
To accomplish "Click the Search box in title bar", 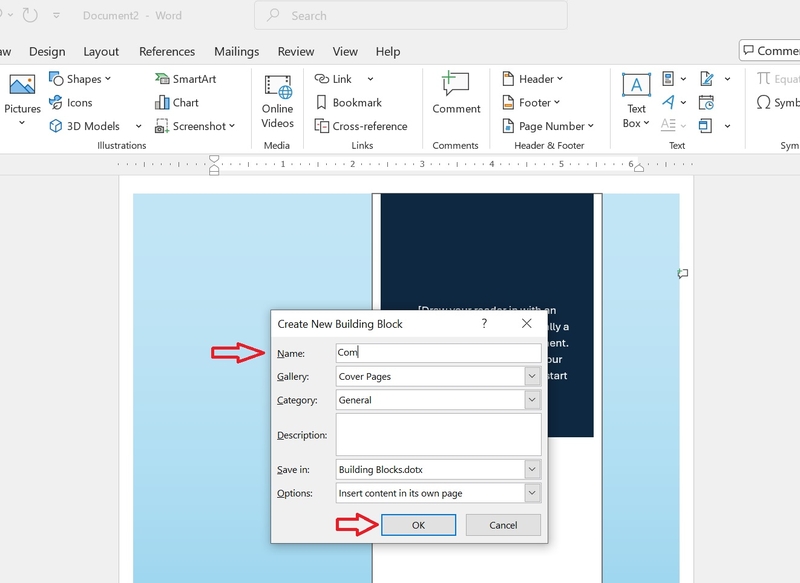I will (411, 15).
